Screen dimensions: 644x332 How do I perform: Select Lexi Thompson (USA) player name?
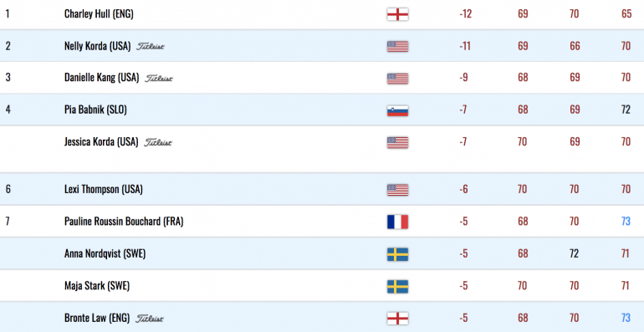pyautogui.click(x=104, y=190)
